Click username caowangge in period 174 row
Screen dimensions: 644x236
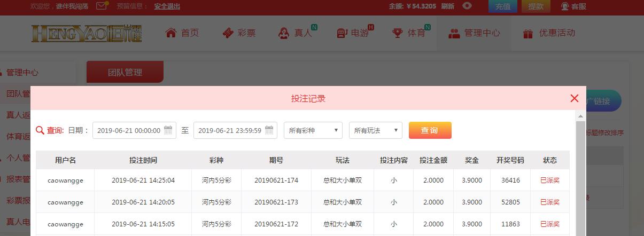click(x=65, y=180)
